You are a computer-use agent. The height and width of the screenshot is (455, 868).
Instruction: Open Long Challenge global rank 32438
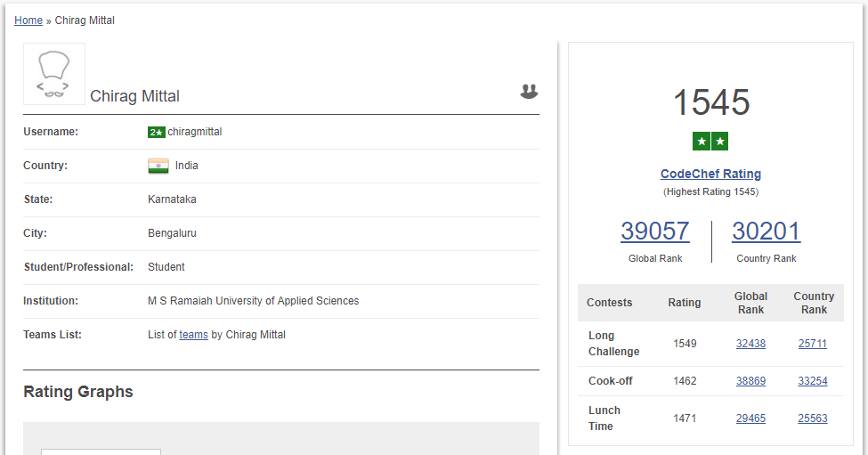pyautogui.click(x=750, y=344)
